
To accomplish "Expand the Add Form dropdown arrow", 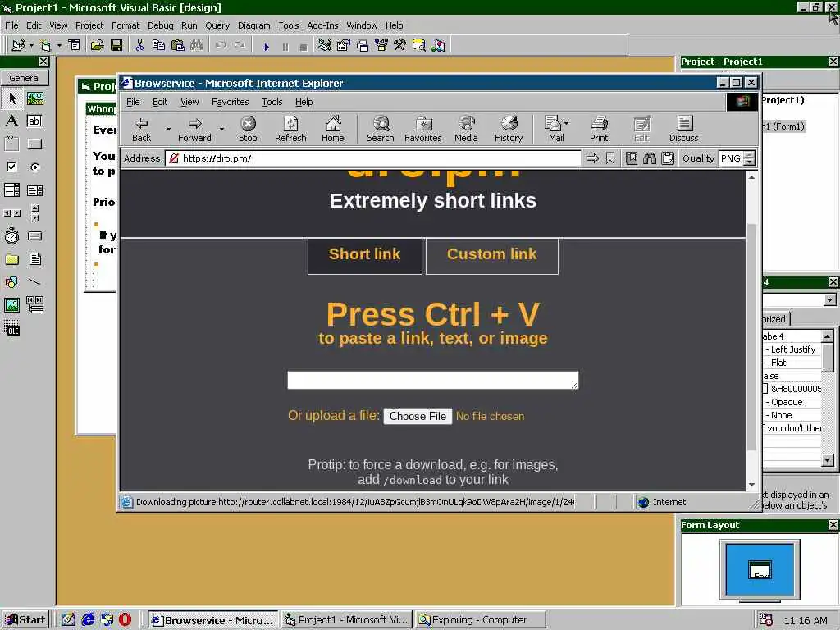I will tap(59, 46).
